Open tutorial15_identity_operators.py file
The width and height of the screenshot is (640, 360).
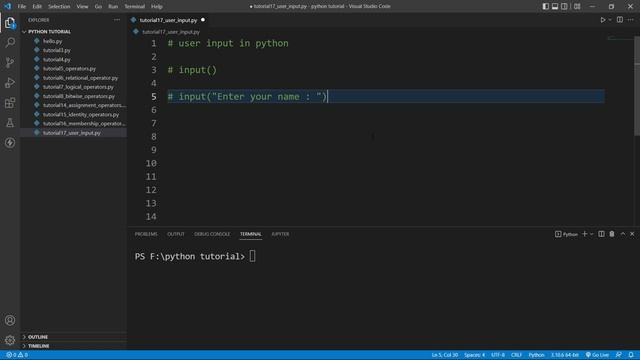pyautogui.click(x=81, y=115)
